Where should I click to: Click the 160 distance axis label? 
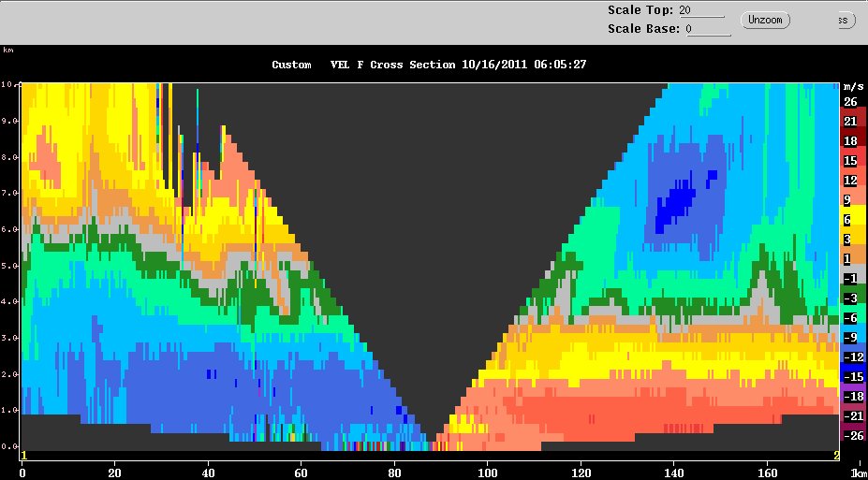(x=767, y=473)
